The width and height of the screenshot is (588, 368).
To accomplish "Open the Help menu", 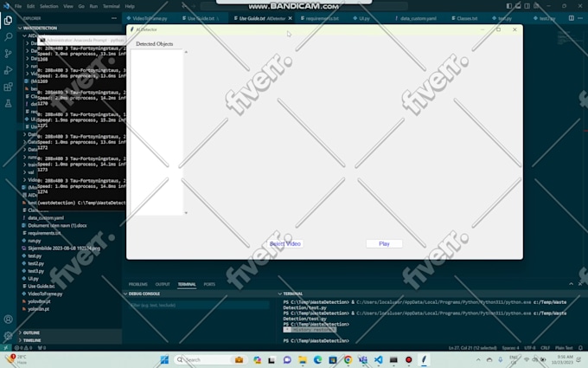I will tap(130, 6).
